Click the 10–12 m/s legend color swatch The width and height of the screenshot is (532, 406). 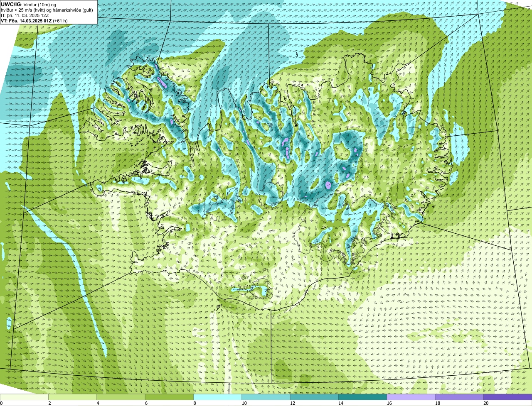pos(266,397)
